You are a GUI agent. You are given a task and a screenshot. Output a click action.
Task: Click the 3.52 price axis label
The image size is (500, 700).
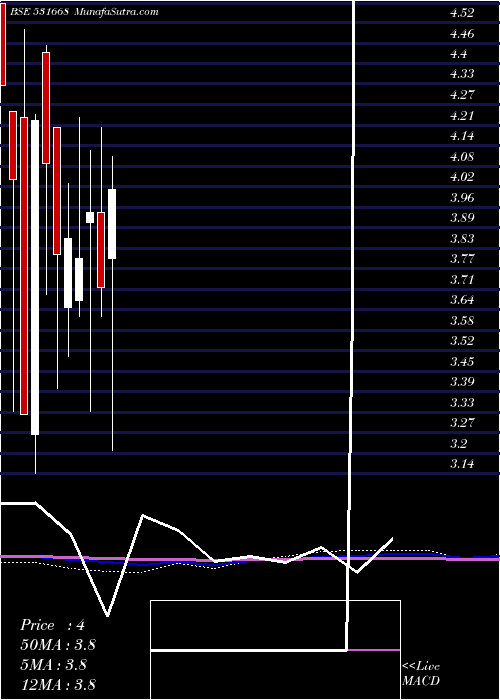462,341
